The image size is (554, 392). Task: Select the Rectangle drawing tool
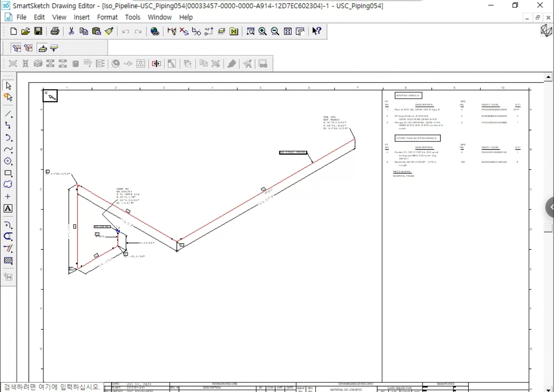pos(8,173)
